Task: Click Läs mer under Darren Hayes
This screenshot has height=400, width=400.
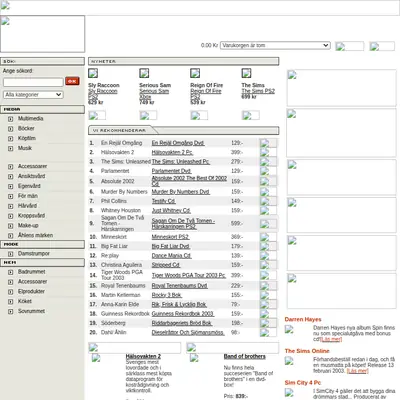Action: click(x=331, y=339)
